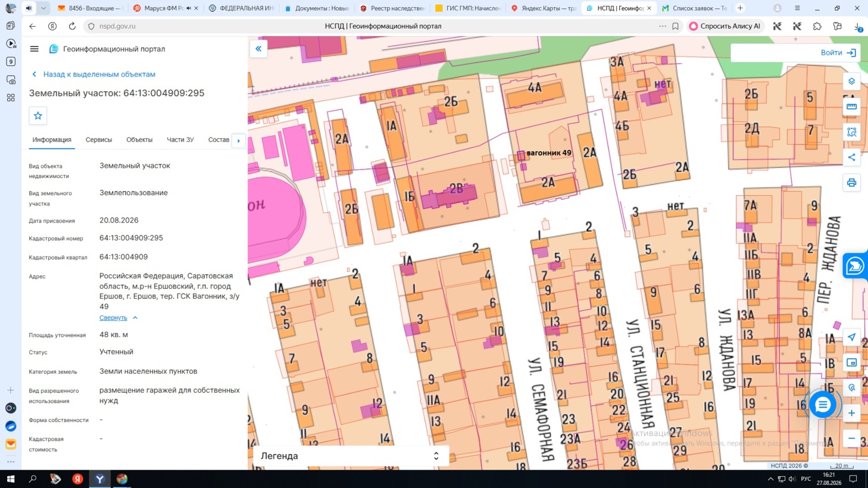Click the Войти login button
This screenshot has height=488, width=868.
pyautogui.click(x=838, y=52)
